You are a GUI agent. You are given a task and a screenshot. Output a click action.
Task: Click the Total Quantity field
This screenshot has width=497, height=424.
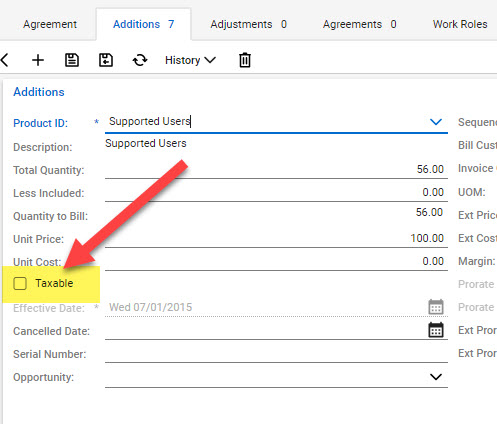pos(276,169)
